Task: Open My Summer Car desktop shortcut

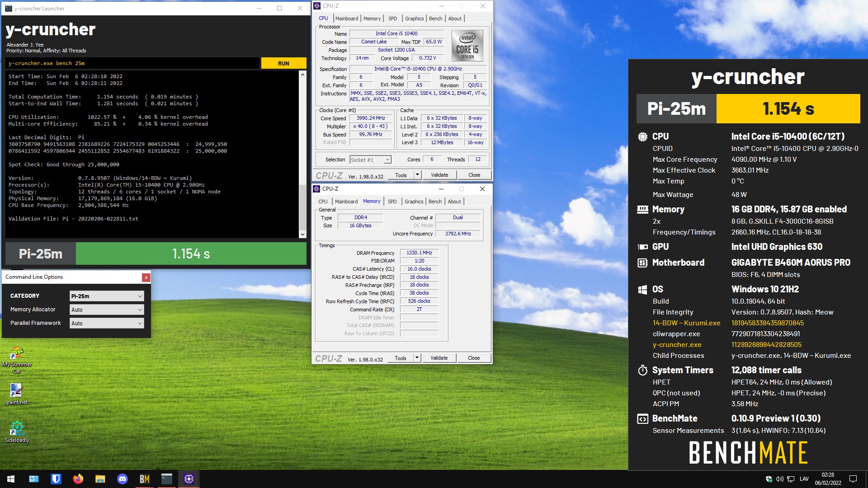Action: point(17,360)
